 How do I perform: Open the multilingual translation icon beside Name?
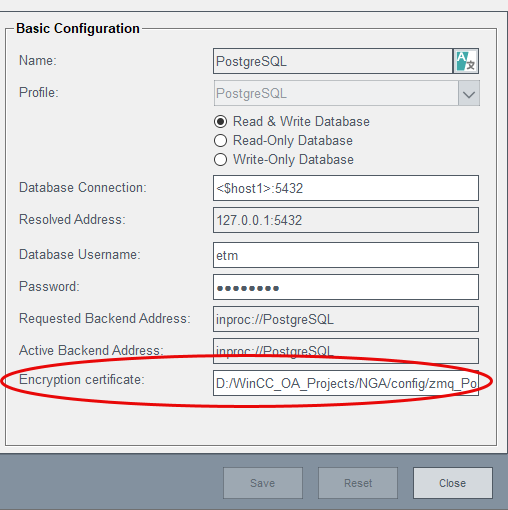(x=466, y=61)
